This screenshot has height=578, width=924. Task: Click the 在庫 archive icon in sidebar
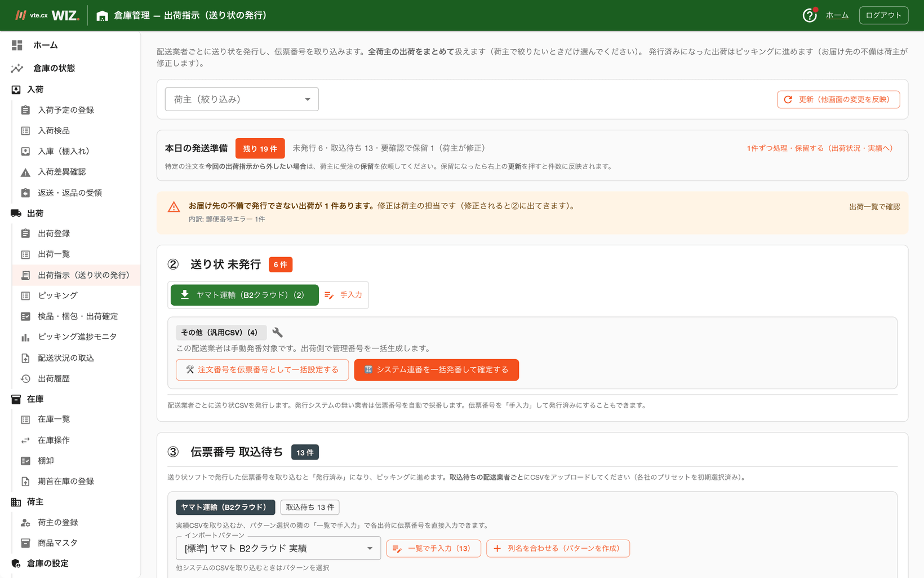(x=16, y=399)
